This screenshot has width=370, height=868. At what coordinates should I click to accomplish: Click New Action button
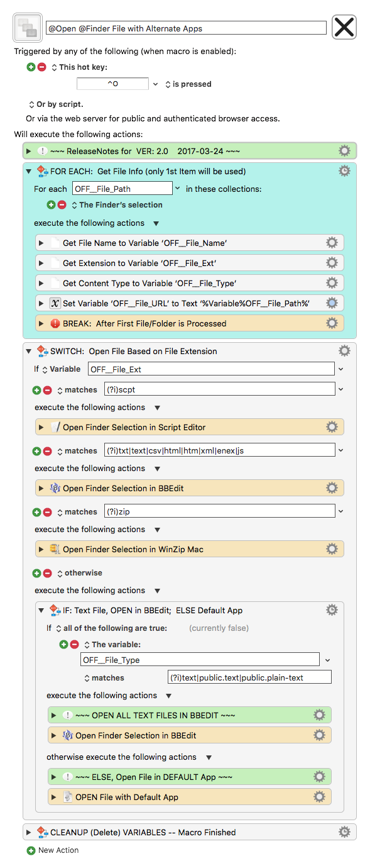click(53, 850)
